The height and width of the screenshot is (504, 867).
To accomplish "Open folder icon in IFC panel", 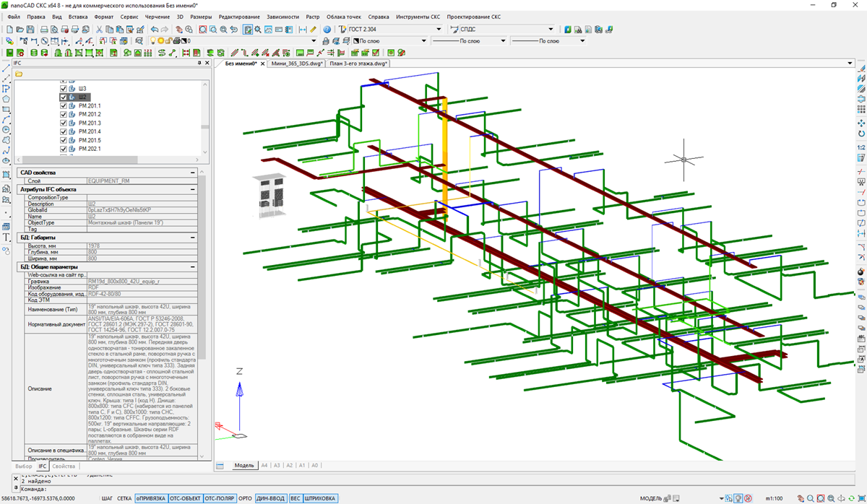I will click(19, 74).
